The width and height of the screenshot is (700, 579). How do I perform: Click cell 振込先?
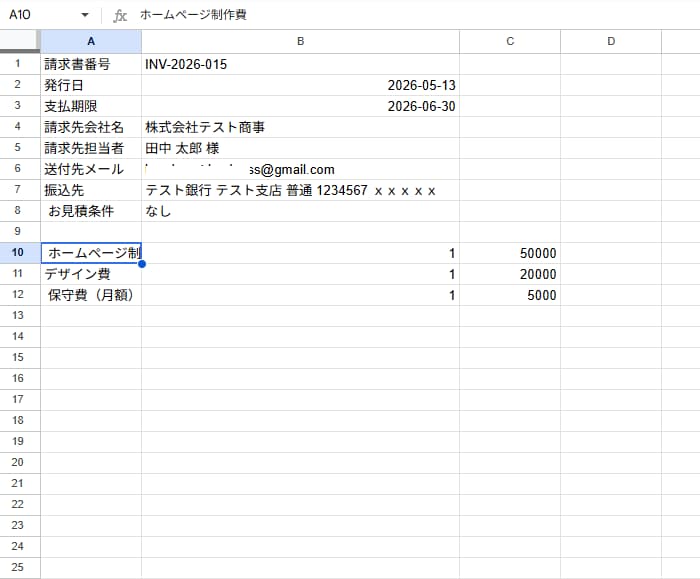tap(91, 190)
